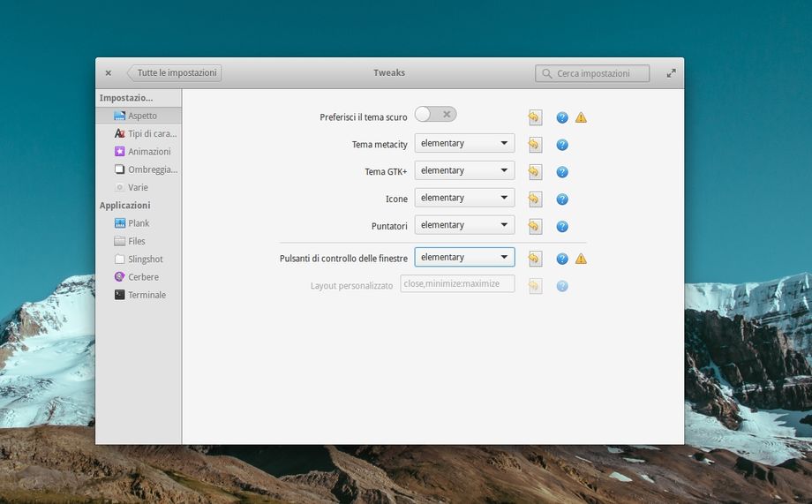
Task: Open the Tema metacity dropdown
Action: (x=464, y=144)
